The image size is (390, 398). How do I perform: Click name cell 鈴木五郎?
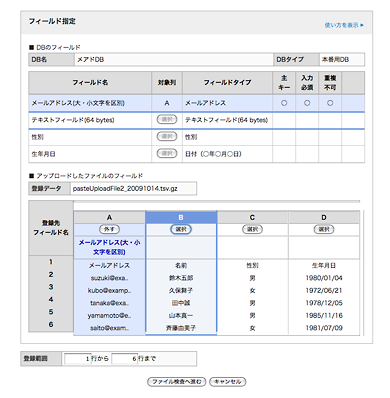coord(181,278)
